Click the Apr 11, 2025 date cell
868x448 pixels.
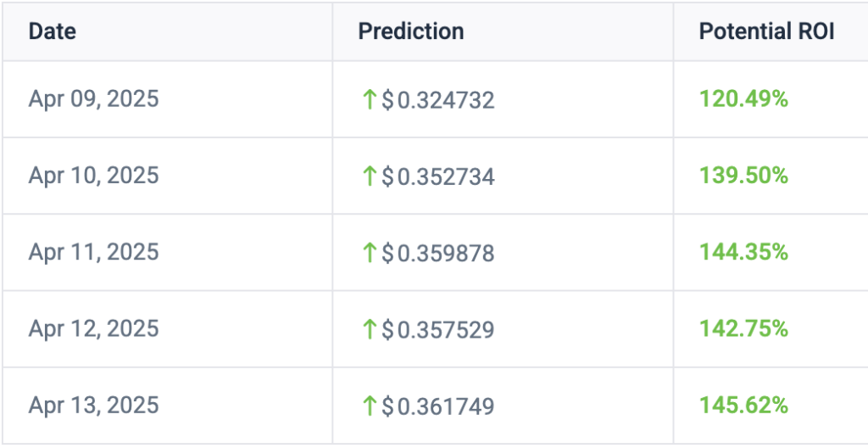tap(93, 252)
